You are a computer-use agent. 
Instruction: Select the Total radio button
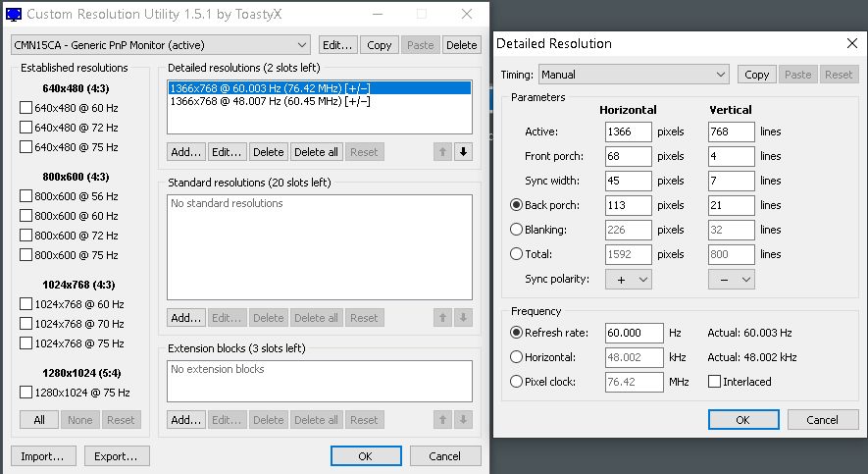coord(517,254)
